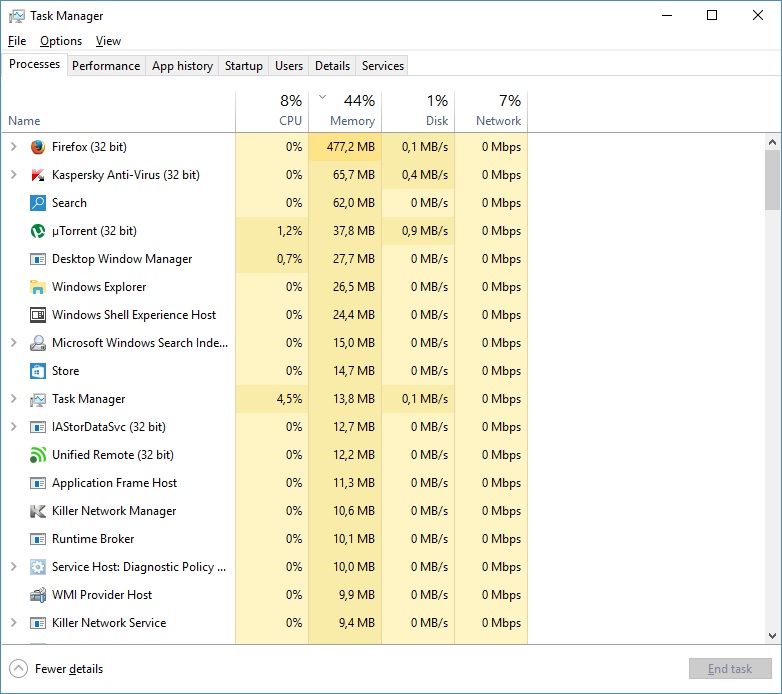782x694 pixels.
Task: Expand the Kaspersky Anti-Virus process group
Action: click(x=14, y=174)
